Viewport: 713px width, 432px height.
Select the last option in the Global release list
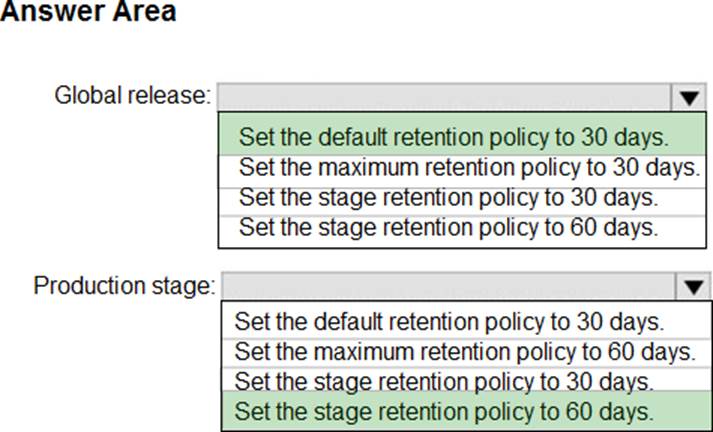click(449, 226)
